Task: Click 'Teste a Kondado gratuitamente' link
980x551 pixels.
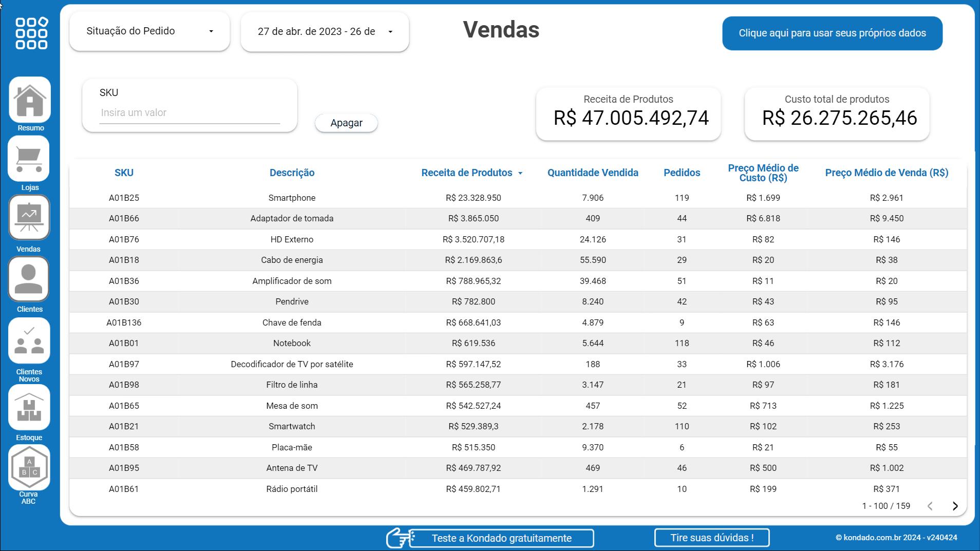Action: click(501, 538)
